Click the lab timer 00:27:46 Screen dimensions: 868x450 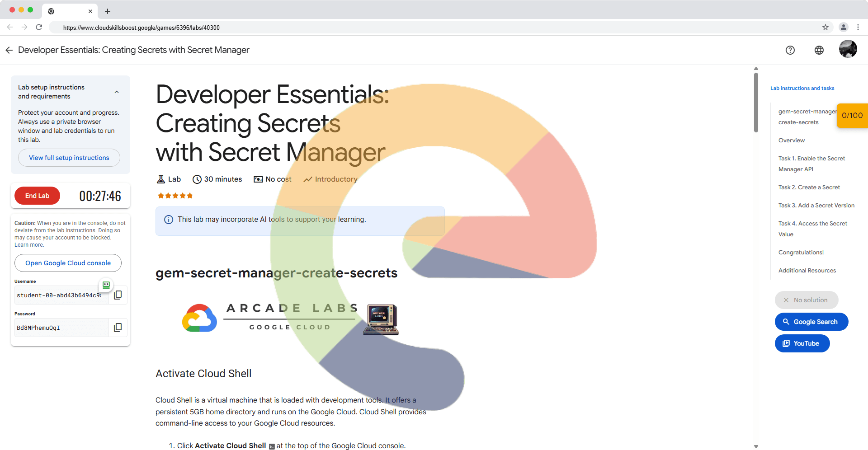pos(100,196)
